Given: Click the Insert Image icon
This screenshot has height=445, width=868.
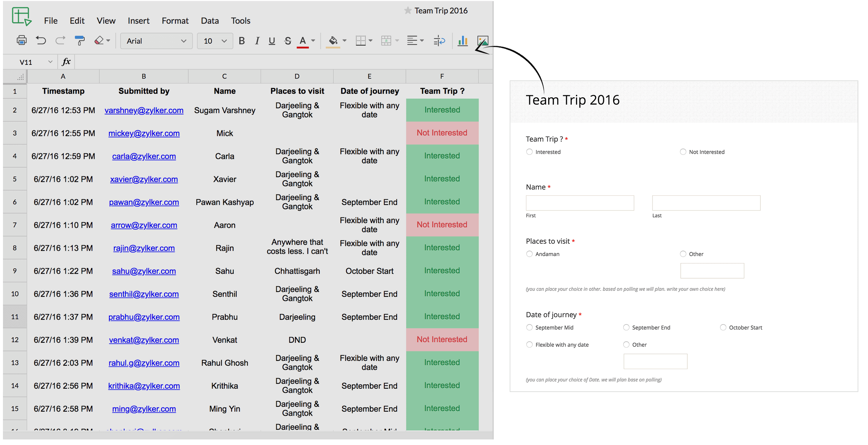Looking at the screenshot, I should (x=483, y=41).
